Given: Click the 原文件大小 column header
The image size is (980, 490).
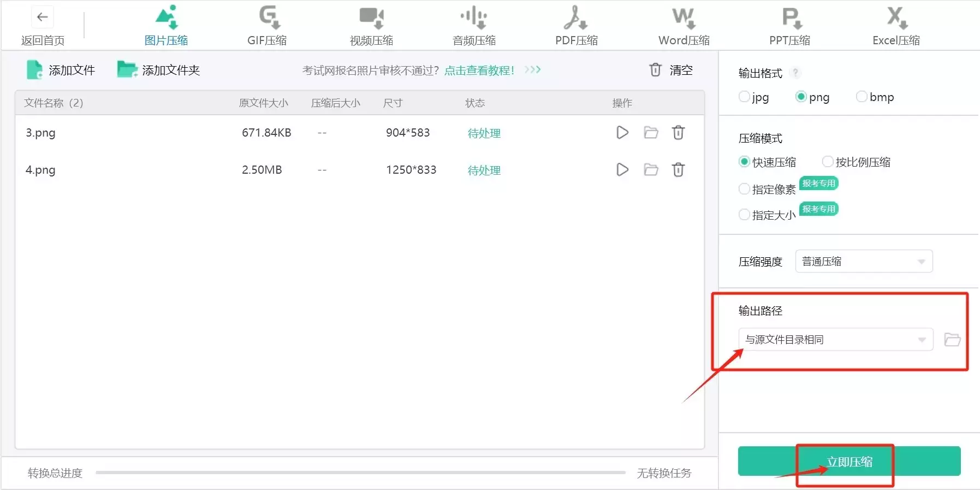Looking at the screenshot, I should [x=263, y=103].
